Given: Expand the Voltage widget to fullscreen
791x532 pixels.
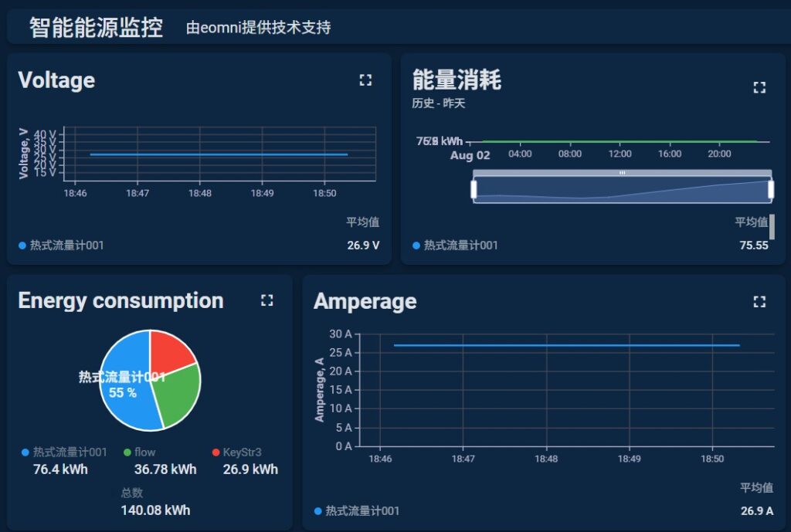Looking at the screenshot, I should pos(365,80).
